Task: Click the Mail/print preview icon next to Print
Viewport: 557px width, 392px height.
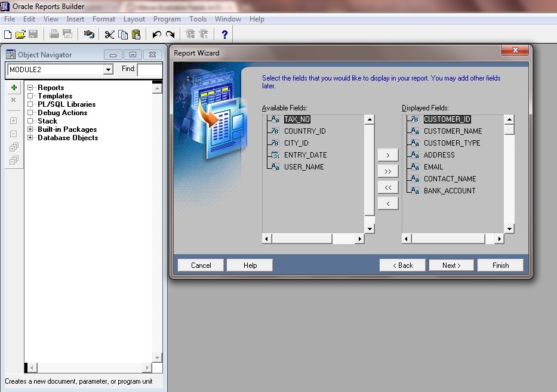Action: [x=67, y=34]
